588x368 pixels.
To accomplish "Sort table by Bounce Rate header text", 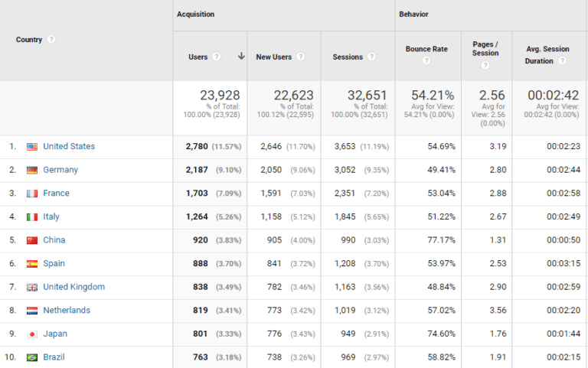I will [x=426, y=49].
